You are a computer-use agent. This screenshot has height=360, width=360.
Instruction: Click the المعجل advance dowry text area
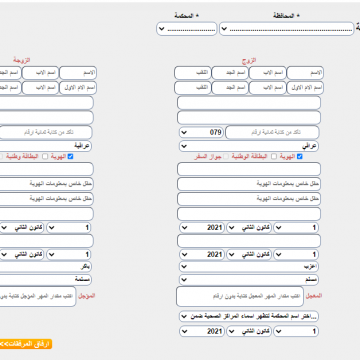240,296
